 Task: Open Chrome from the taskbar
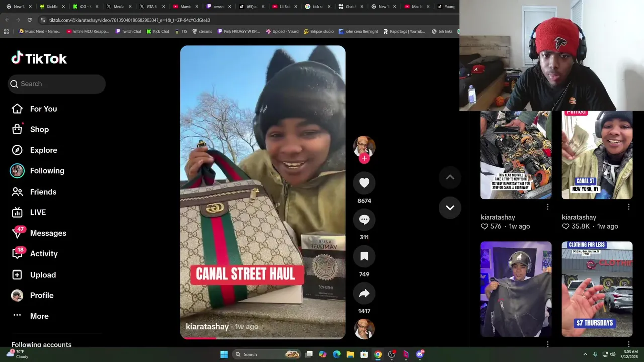(378, 354)
